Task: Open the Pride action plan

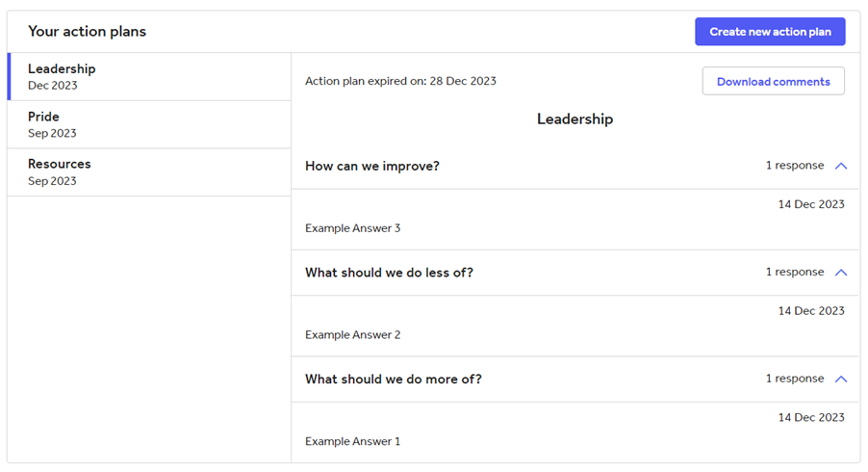Action: [149, 124]
